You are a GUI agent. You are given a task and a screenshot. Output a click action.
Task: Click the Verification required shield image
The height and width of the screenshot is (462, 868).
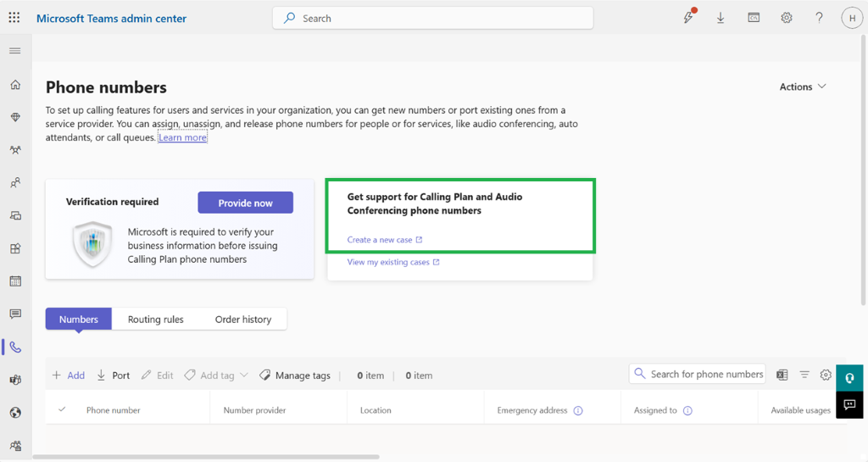(92, 244)
